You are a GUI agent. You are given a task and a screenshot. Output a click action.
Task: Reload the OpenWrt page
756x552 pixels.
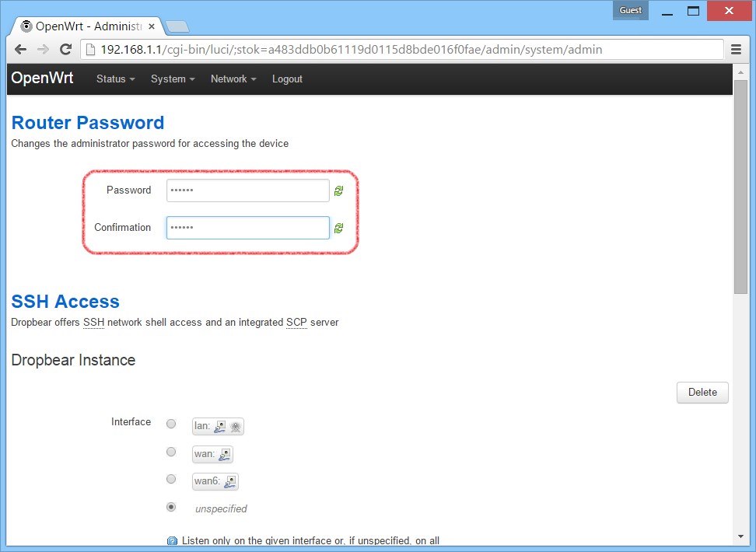pos(65,49)
